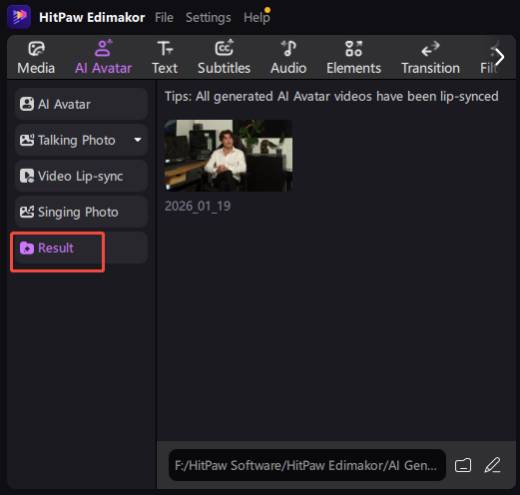Open the File menu
This screenshot has height=495, width=520.
click(x=164, y=17)
